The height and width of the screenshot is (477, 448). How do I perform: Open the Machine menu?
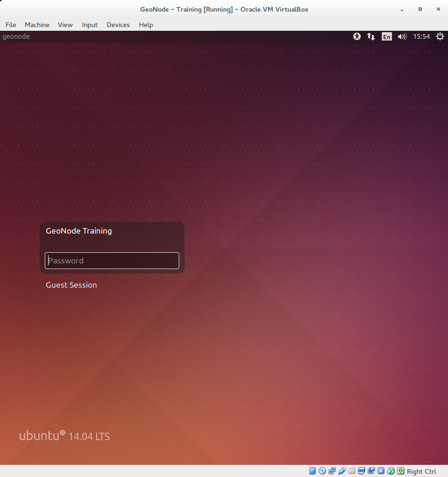point(37,25)
